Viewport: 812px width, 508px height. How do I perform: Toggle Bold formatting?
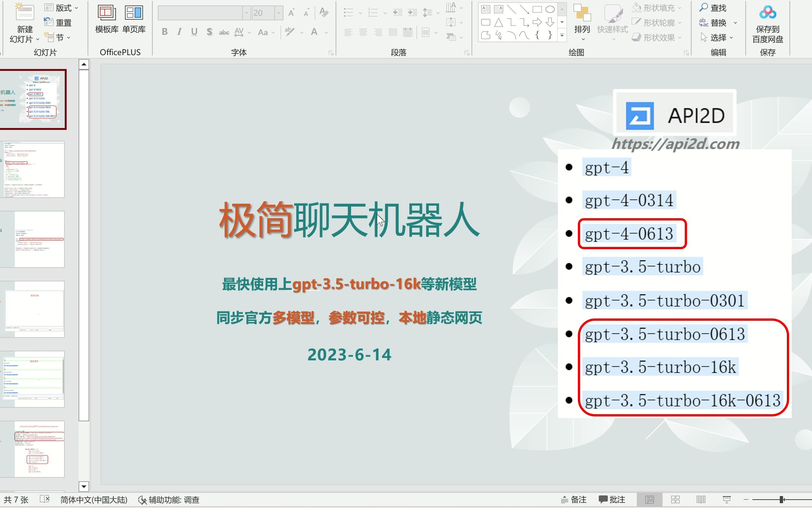point(165,32)
